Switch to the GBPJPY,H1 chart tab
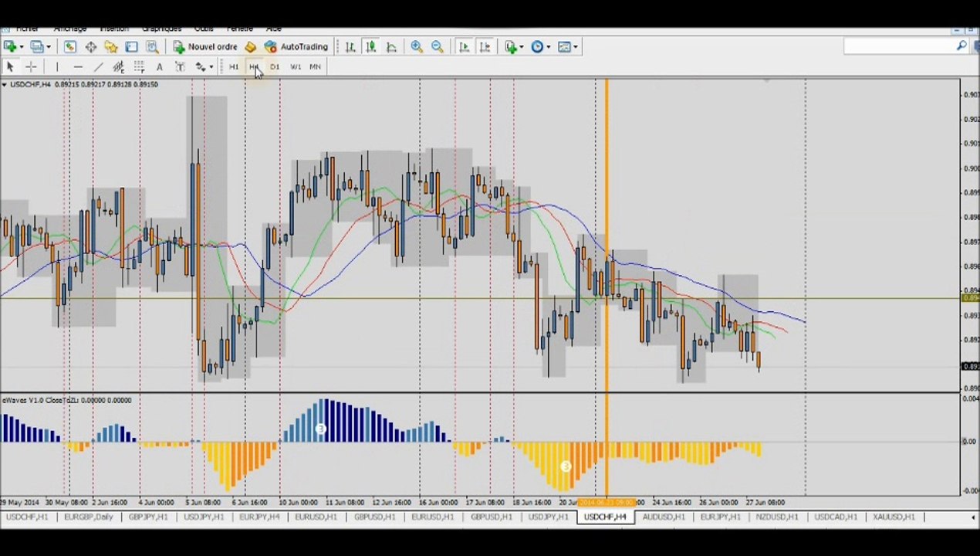The height and width of the screenshot is (556, 980). 147,517
